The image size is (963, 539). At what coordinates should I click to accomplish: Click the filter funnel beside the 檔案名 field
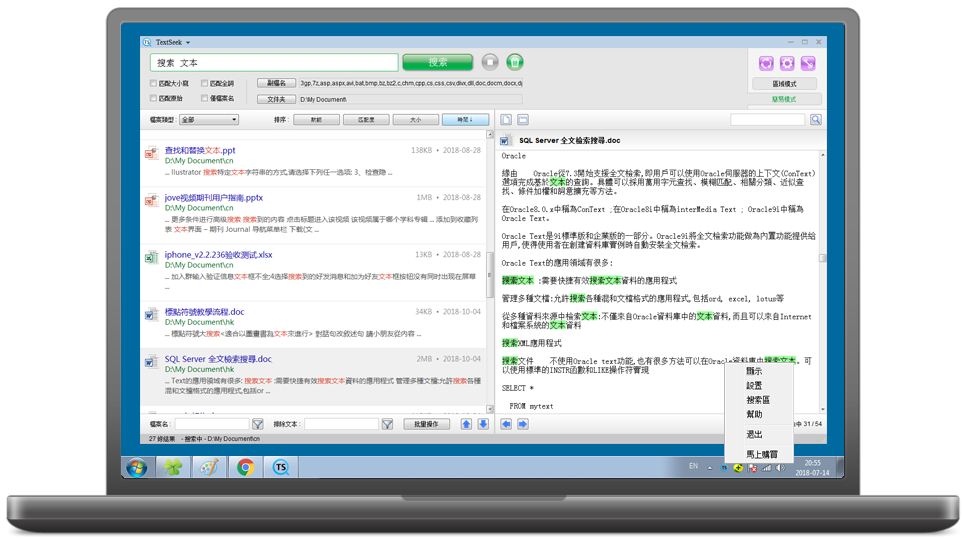[x=258, y=424]
